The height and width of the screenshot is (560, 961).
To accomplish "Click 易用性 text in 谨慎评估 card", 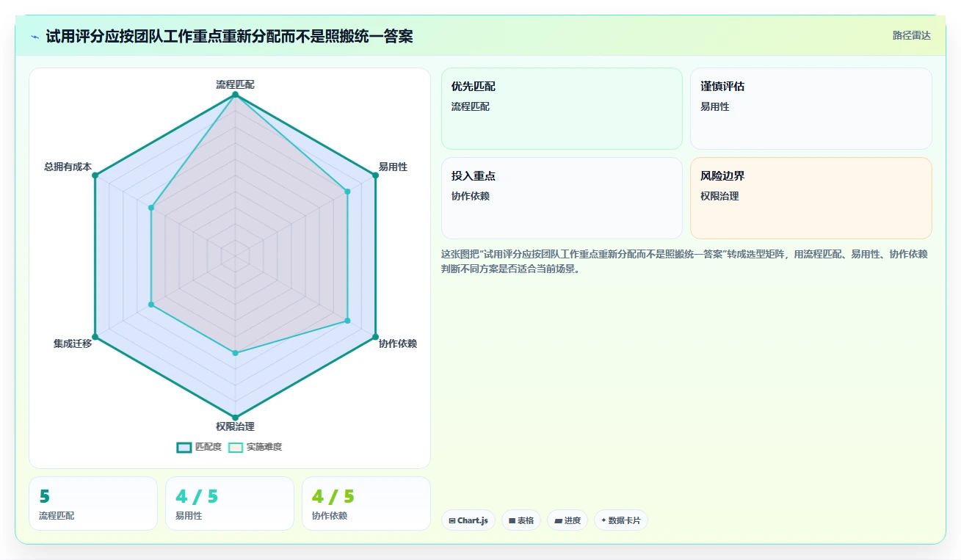I will click(x=715, y=106).
